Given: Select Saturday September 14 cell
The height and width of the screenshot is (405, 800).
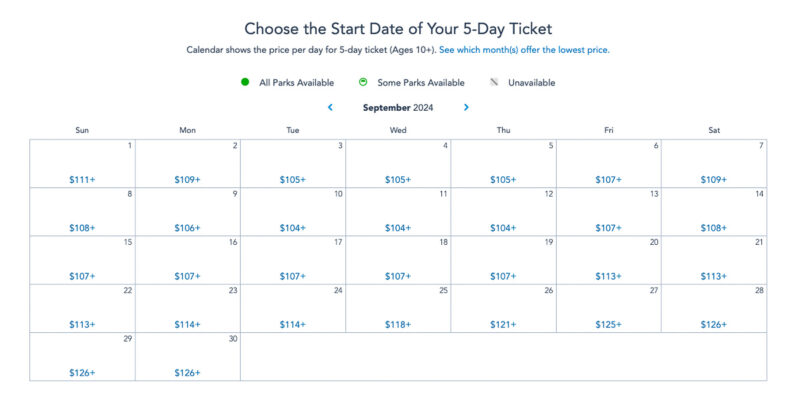Looking at the screenshot, I should coord(714,212).
